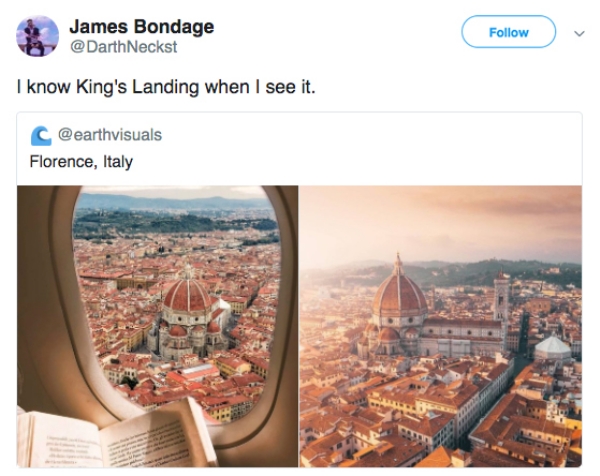Open the aerial Florence photo on right
The image size is (600, 476).
click(440, 326)
